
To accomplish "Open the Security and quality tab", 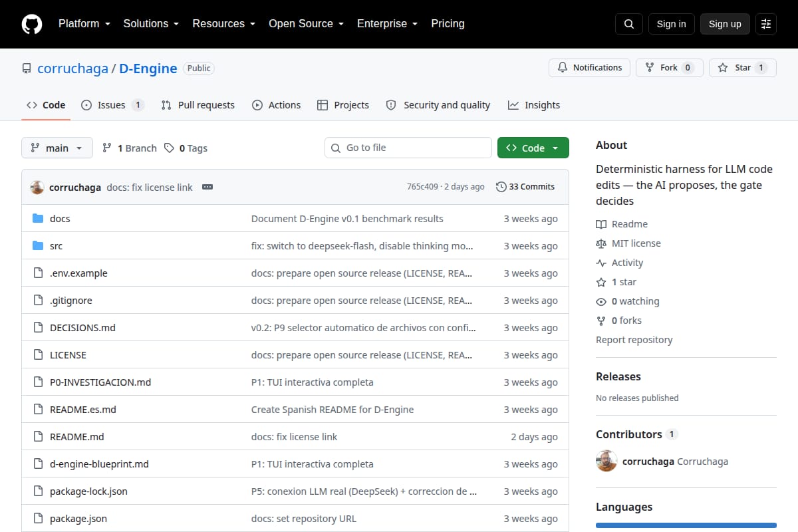I will pos(438,105).
